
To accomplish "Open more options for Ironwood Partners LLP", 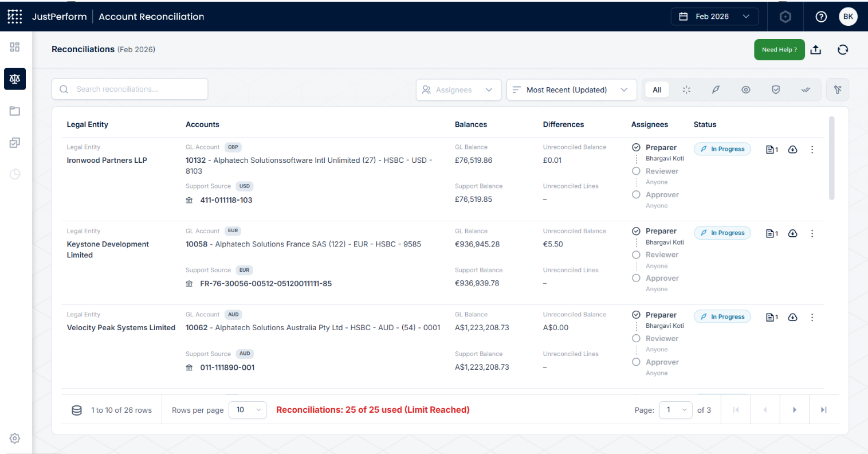I will 812,150.
